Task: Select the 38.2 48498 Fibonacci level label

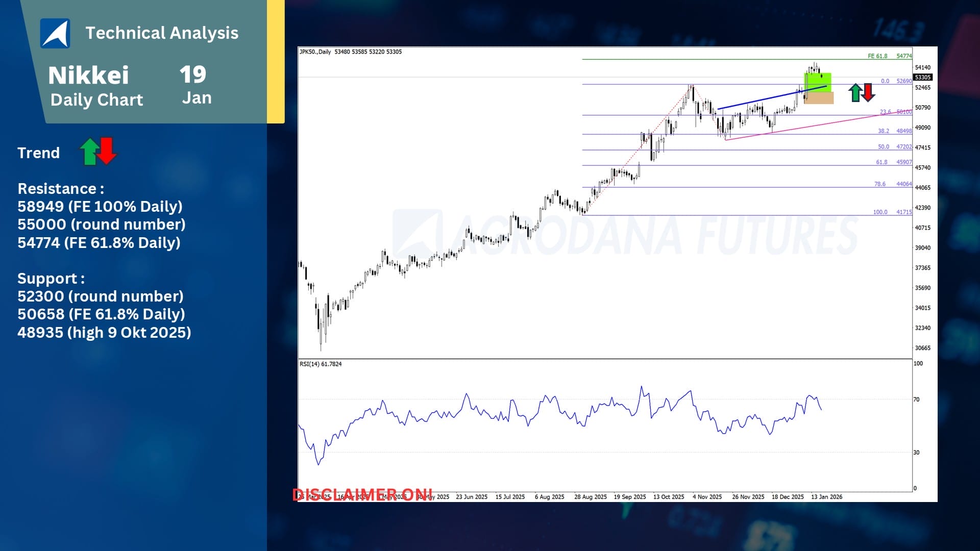Action: pos(894,131)
